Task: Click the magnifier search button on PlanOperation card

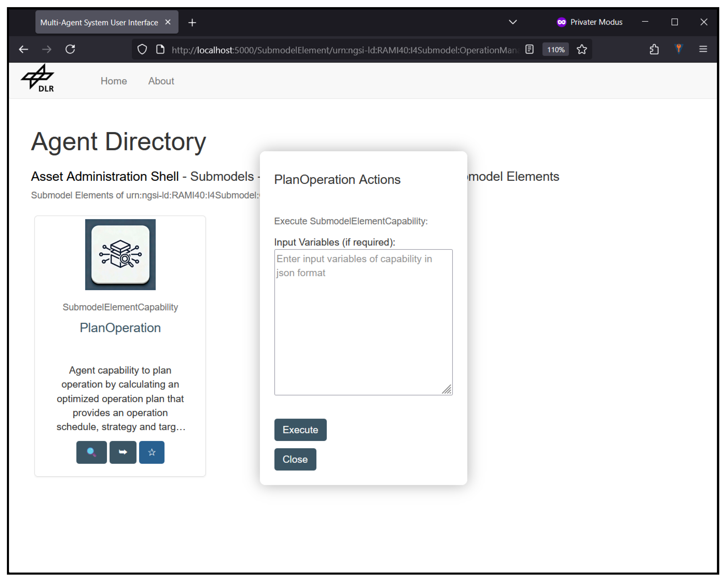Action: click(92, 452)
